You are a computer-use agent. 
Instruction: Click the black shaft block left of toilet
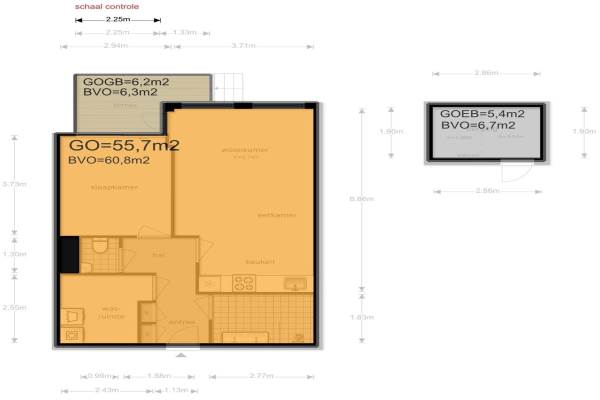(69, 249)
